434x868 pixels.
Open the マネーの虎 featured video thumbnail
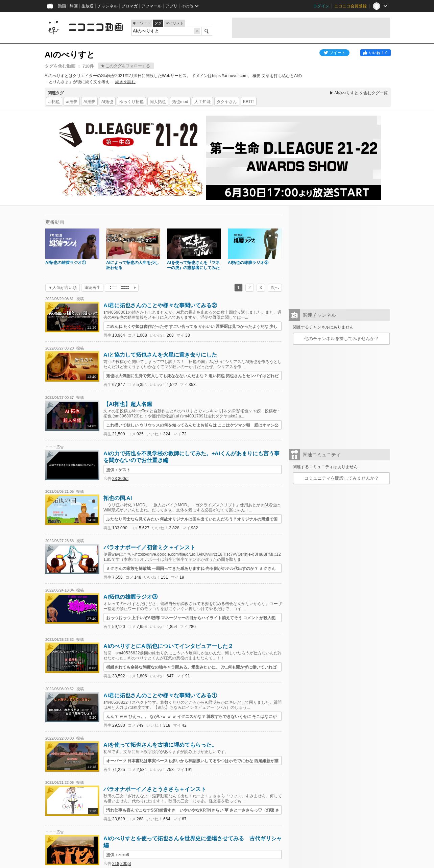pyautogui.click(x=194, y=244)
